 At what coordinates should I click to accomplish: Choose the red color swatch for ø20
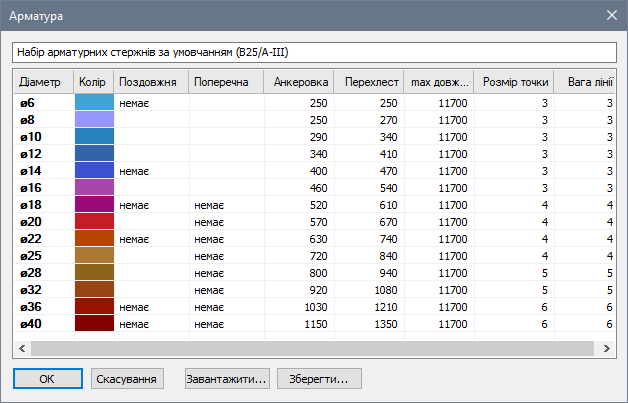(94, 221)
